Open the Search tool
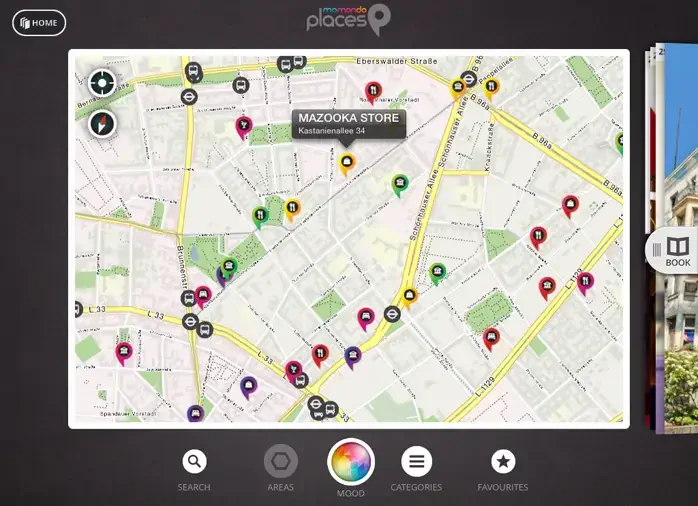Image resolution: width=698 pixels, height=506 pixels. [x=194, y=461]
